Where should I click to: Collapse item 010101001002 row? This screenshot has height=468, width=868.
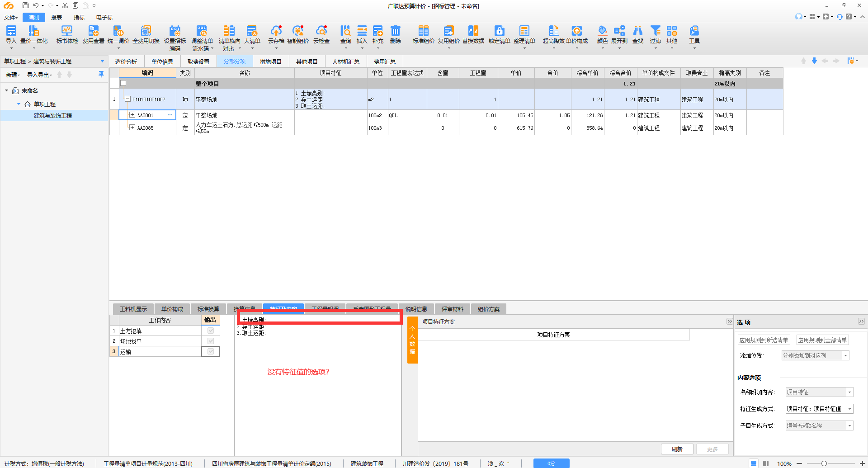(x=127, y=99)
